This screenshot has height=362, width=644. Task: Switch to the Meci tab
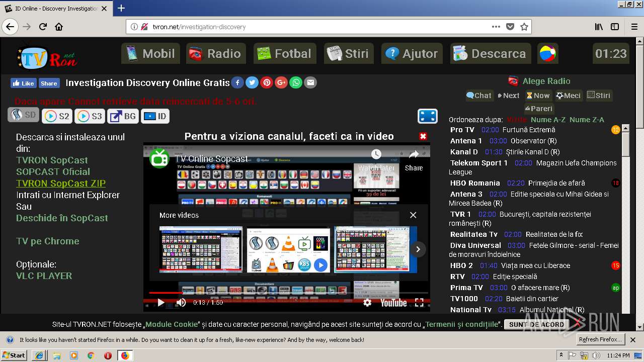(x=569, y=96)
